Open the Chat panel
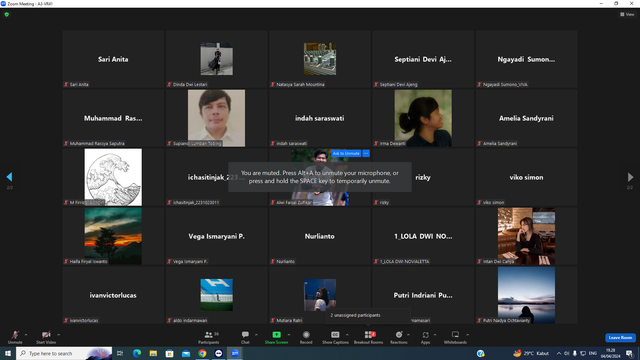Image resolution: width=640 pixels, height=360 pixels. [x=245, y=337]
